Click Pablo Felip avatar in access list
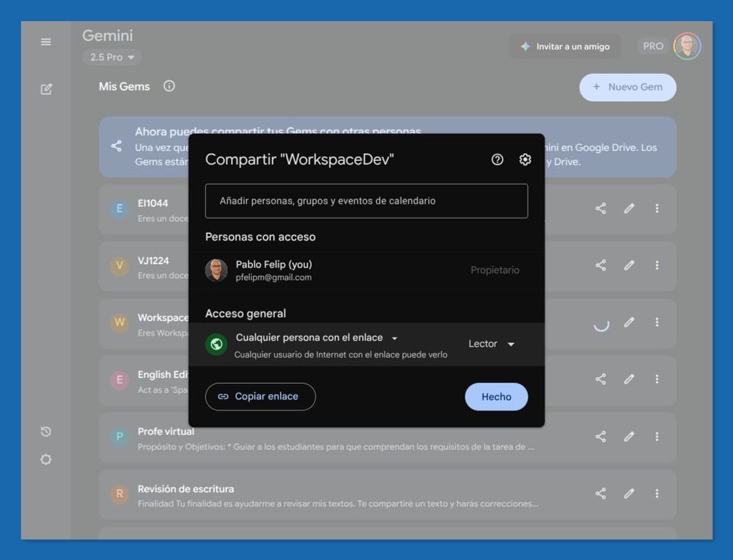This screenshot has height=560, width=733. point(216,270)
